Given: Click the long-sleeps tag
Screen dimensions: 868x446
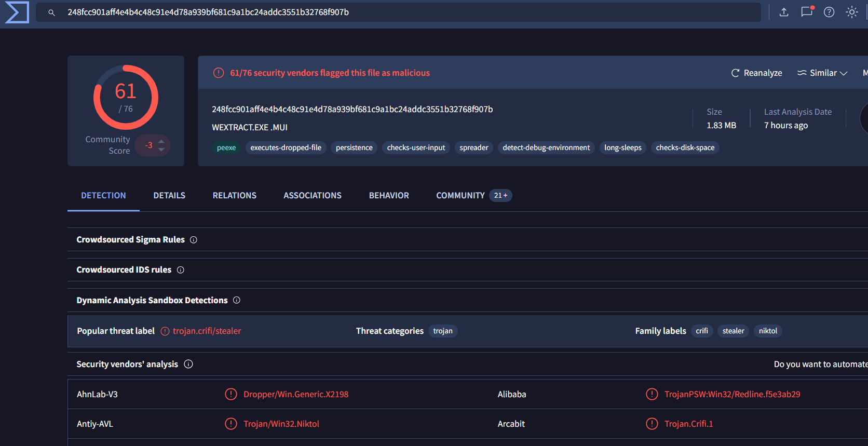Looking at the screenshot, I should 623,148.
